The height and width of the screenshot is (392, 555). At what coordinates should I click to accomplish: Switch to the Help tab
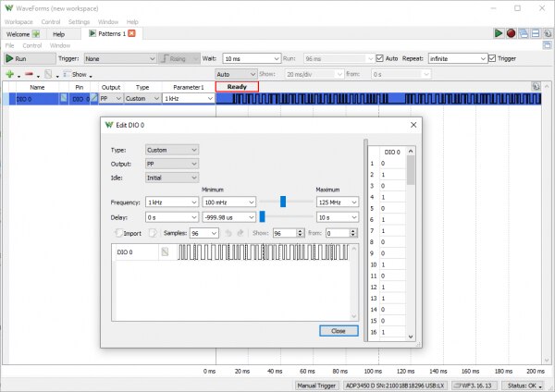[58, 33]
